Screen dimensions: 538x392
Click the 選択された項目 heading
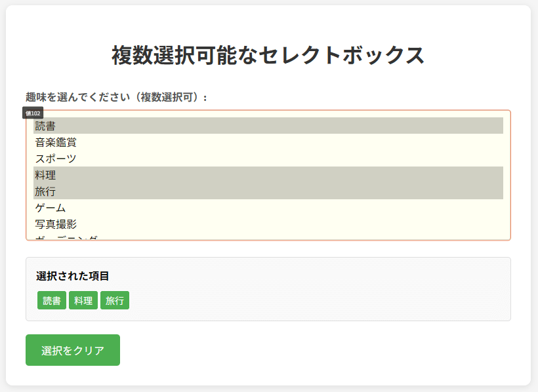pyautogui.click(x=72, y=276)
